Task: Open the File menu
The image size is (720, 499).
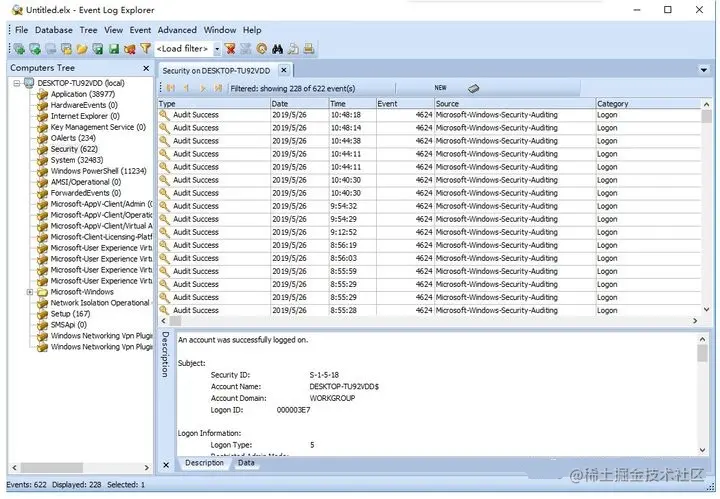Action: click(22, 30)
